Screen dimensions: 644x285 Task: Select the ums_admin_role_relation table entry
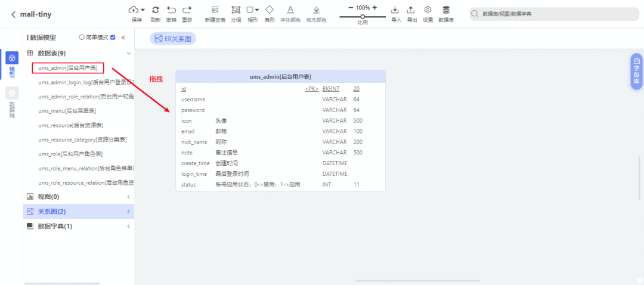pos(86,97)
